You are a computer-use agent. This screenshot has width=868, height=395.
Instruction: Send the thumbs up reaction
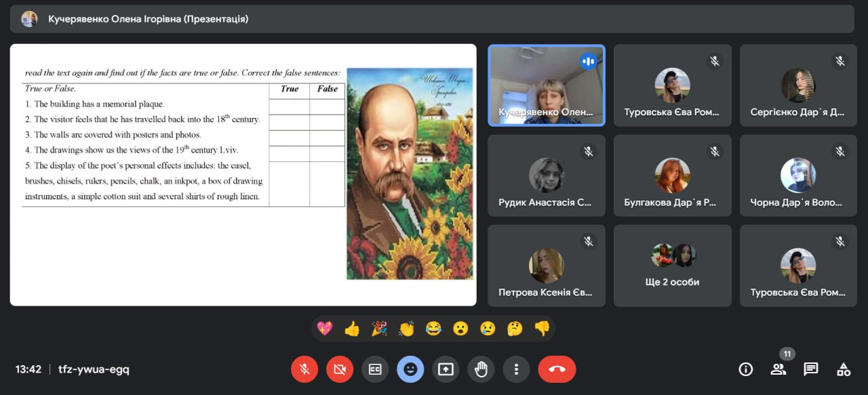[352, 329]
